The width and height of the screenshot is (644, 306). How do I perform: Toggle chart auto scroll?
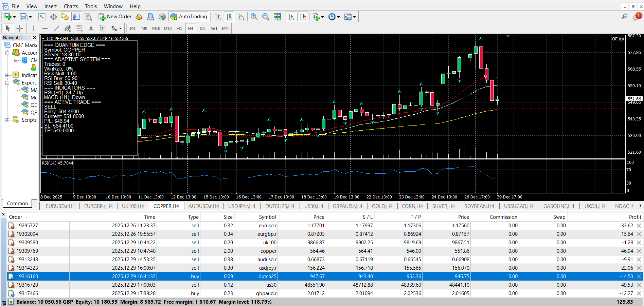coord(291,16)
